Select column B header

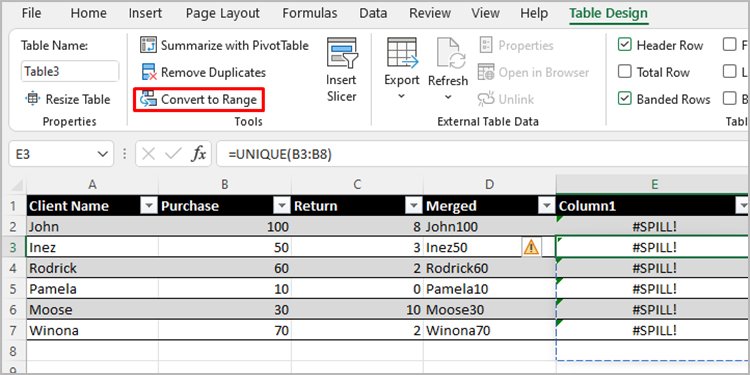point(225,185)
